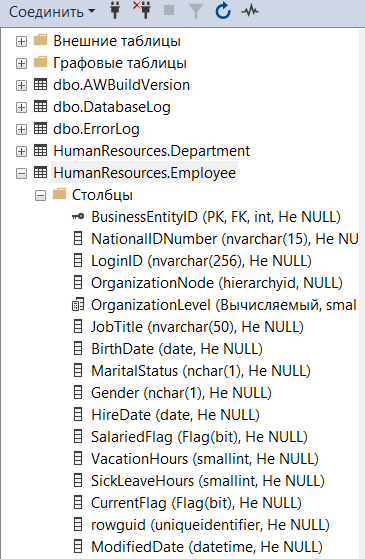Viewport: 365px width, 559px height.
Task: Expand the dbo.AWBuildVersion node
Action: (21, 86)
